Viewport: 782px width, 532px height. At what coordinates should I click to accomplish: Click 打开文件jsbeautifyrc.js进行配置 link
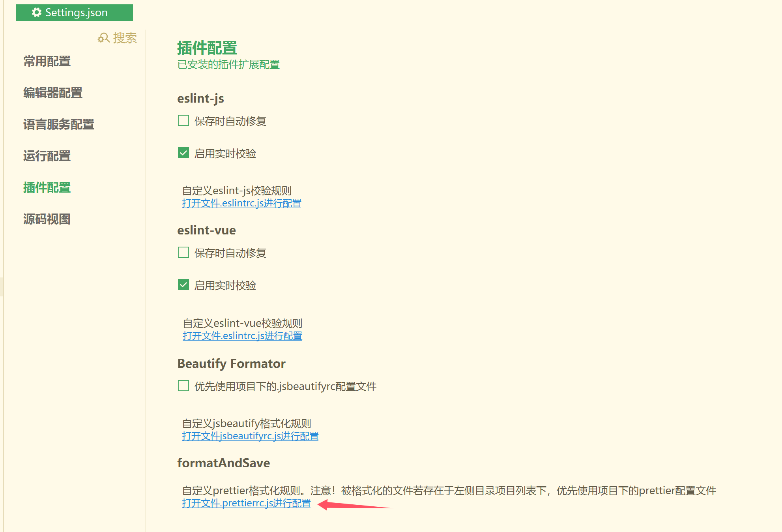point(250,436)
